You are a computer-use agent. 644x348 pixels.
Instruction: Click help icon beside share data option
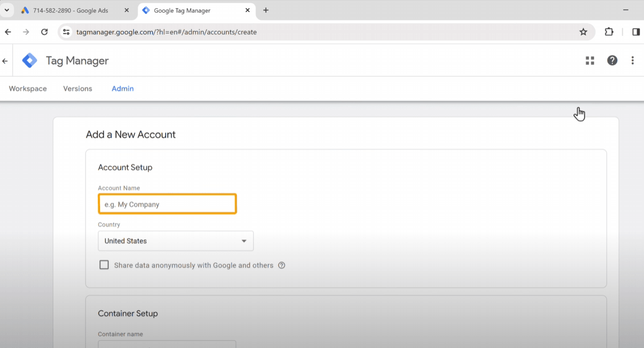click(282, 265)
